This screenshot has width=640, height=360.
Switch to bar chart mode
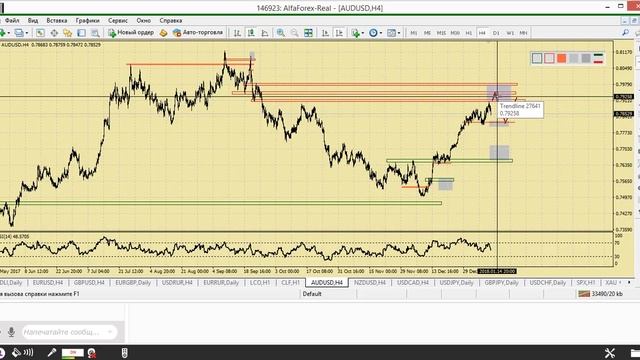237,33
